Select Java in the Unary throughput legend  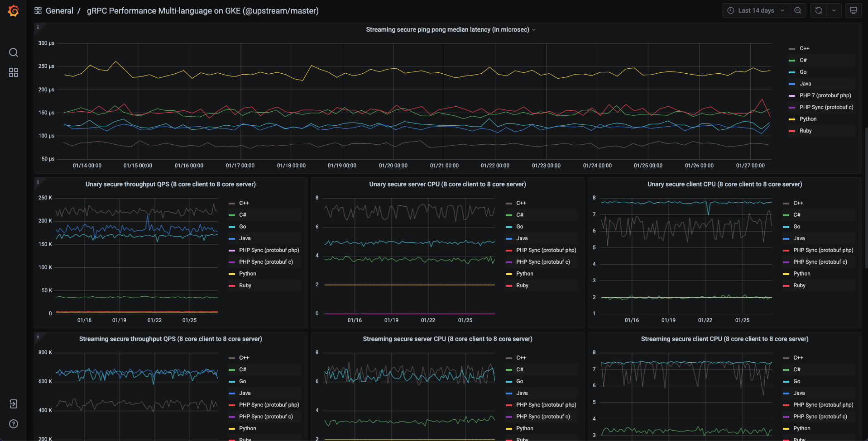(245, 238)
